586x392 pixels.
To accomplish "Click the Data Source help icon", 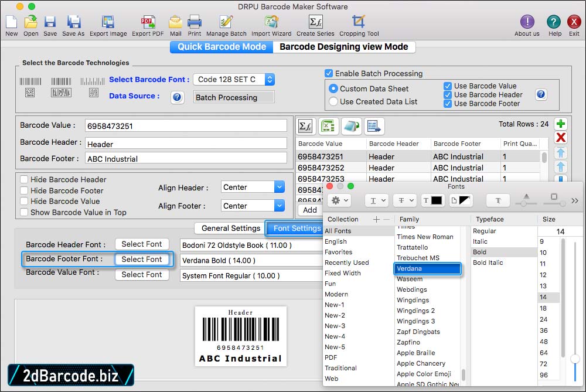I will [x=177, y=97].
